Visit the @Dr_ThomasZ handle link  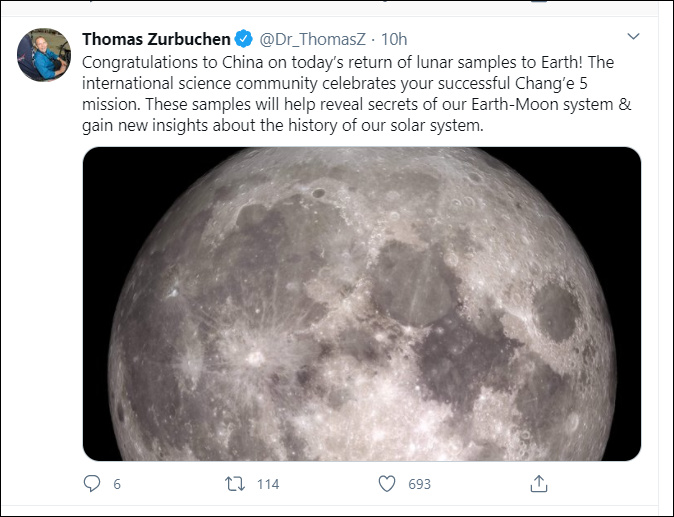310,40
